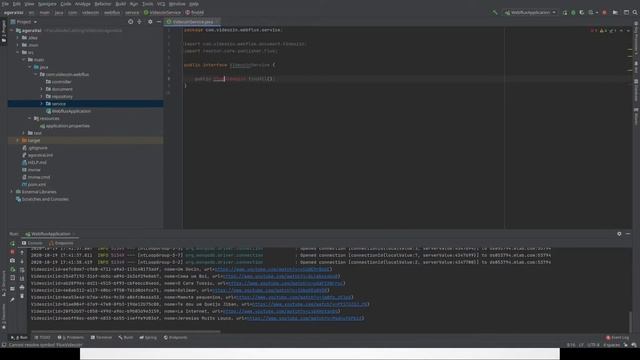Open the Terminal tool window

point(101,338)
